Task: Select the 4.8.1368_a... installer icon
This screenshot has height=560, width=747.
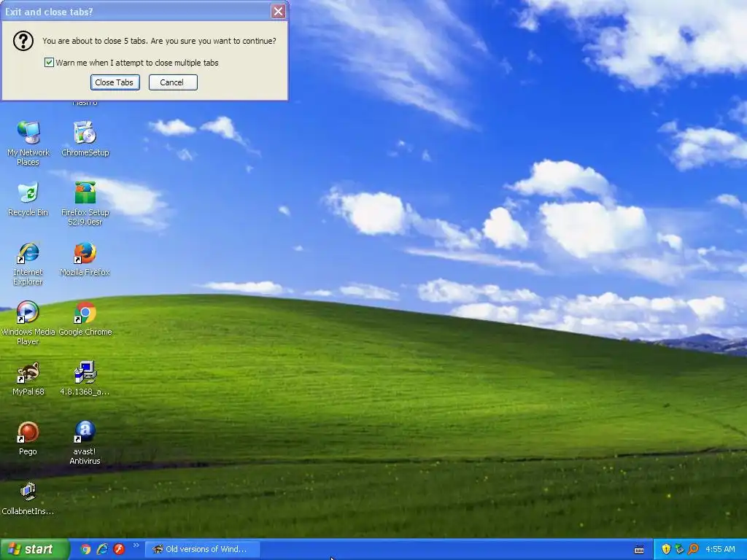Action: [x=85, y=378]
